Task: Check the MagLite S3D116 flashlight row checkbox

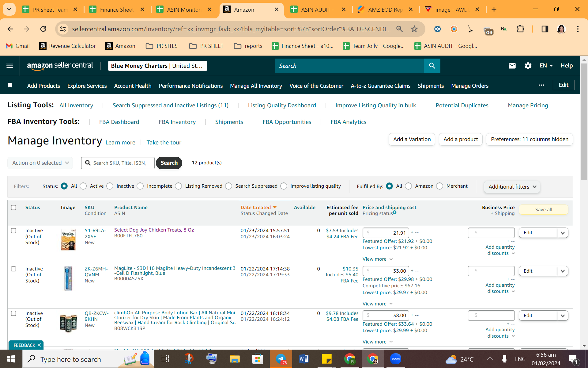Action: tap(13, 269)
